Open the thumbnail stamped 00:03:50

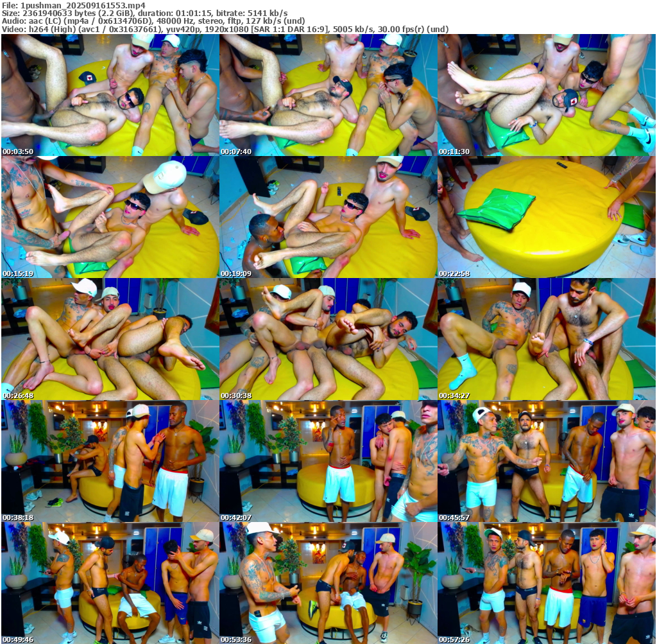click(110, 95)
